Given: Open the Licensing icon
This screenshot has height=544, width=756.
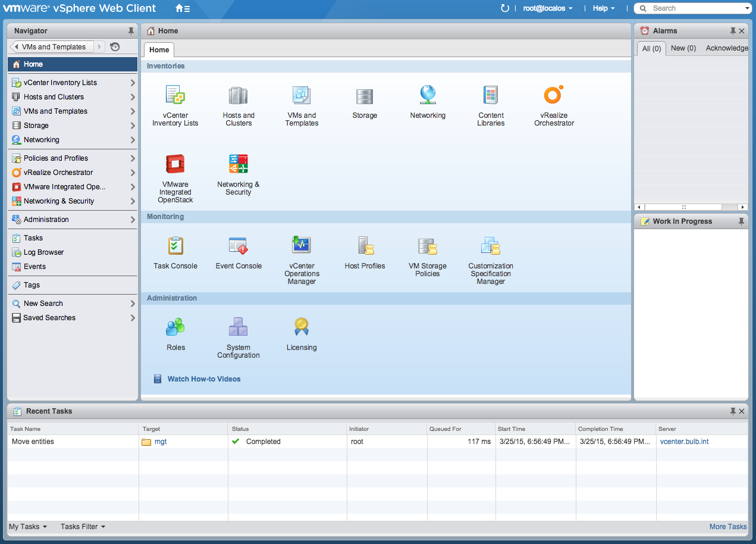Looking at the screenshot, I should (x=302, y=327).
